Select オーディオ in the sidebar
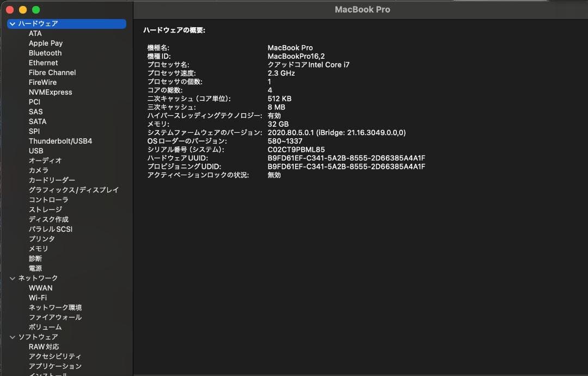This screenshot has width=588, height=376. 45,161
